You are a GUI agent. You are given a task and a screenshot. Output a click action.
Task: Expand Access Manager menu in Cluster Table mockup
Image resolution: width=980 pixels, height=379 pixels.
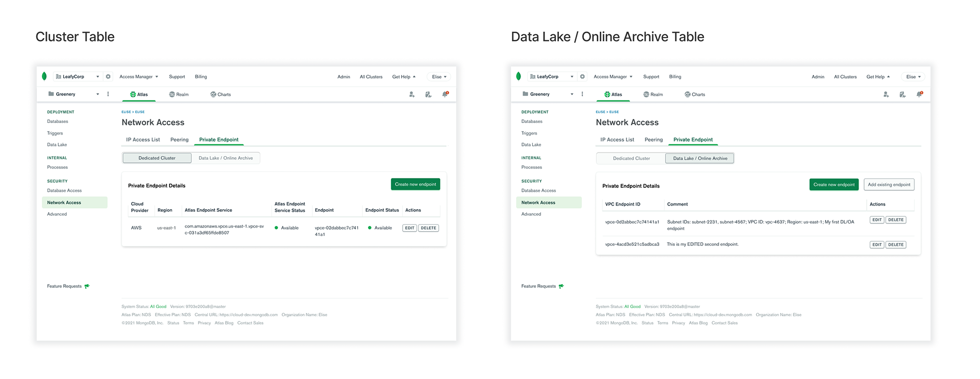point(139,77)
